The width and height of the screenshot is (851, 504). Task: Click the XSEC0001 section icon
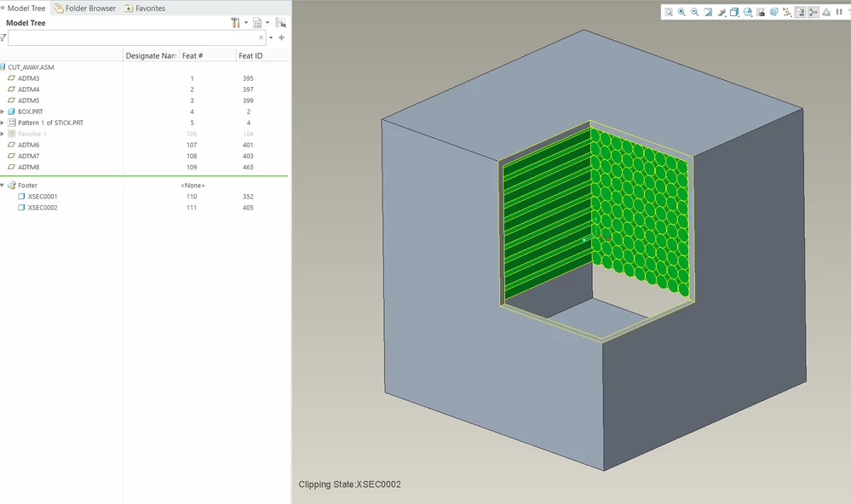(21, 197)
